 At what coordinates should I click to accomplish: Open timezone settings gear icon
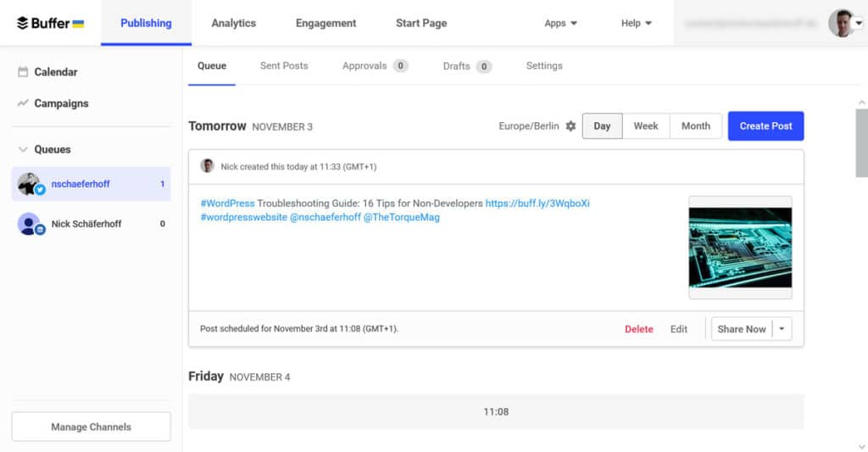click(570, 126)
